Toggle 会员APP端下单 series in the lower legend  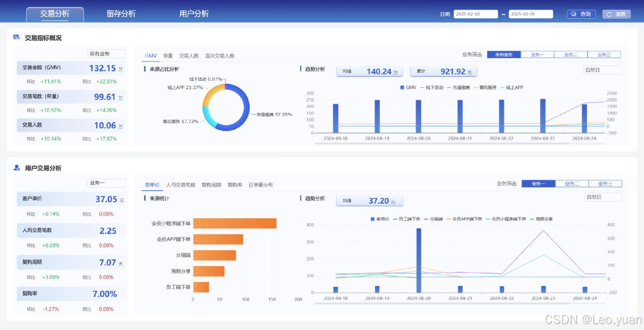tap(464, 219)
